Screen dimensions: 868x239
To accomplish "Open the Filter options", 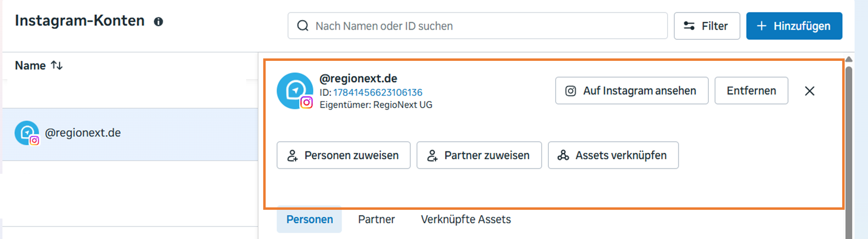I will coord(706,26).
